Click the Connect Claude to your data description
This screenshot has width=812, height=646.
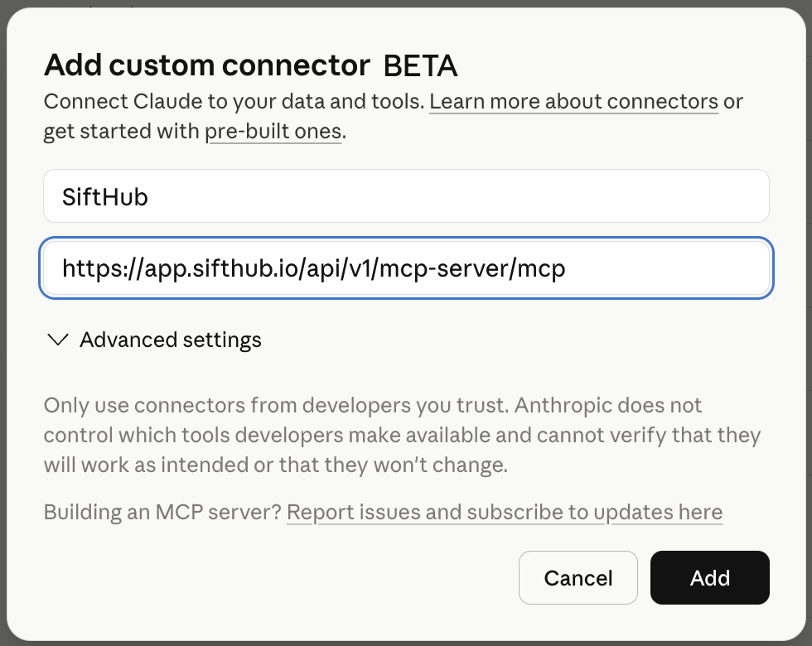(x=234, y=101)
